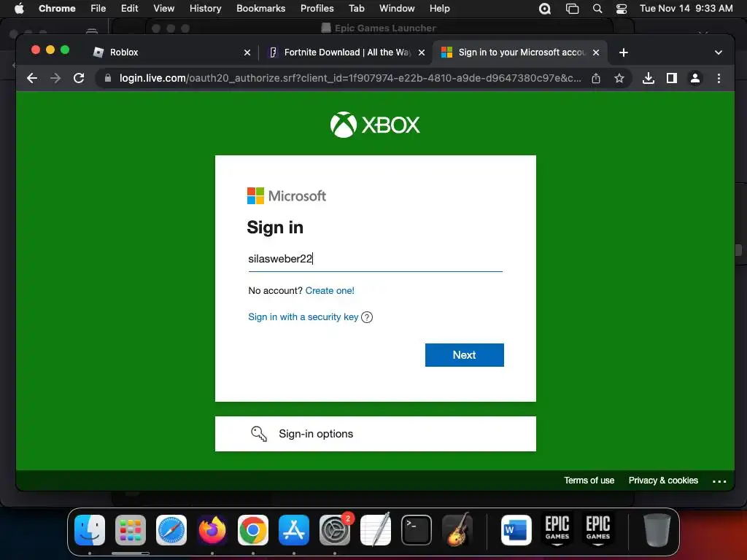Open TextEdit from the Dock

[376, 529]
